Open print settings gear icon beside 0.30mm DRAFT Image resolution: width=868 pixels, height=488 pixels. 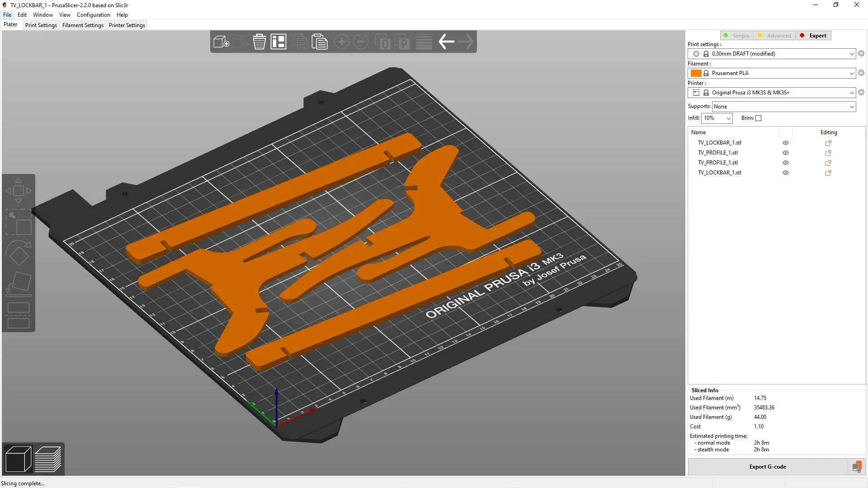[861, 53]
